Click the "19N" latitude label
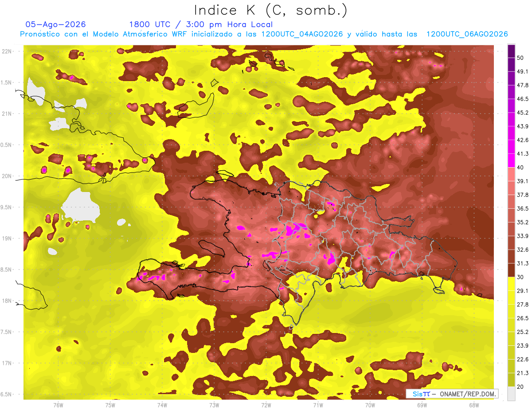The width and height of the screenshot is (532, 411). pyautogui.click(x=7, y=238)
